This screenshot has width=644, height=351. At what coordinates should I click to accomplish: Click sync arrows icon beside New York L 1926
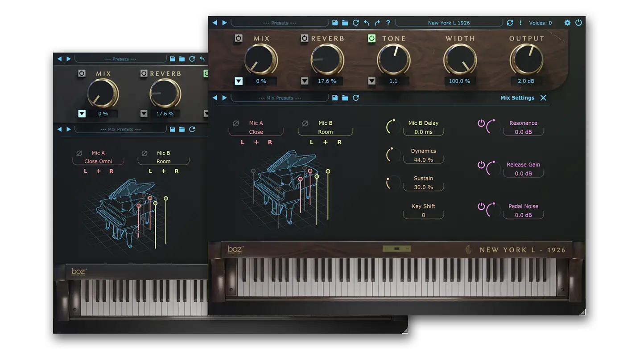[510, 23]
